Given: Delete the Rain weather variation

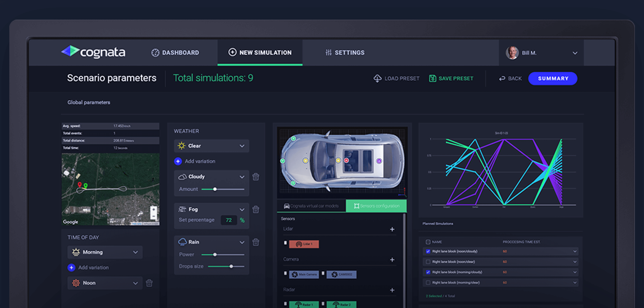Looking at the screenshot, I should 255,242.
